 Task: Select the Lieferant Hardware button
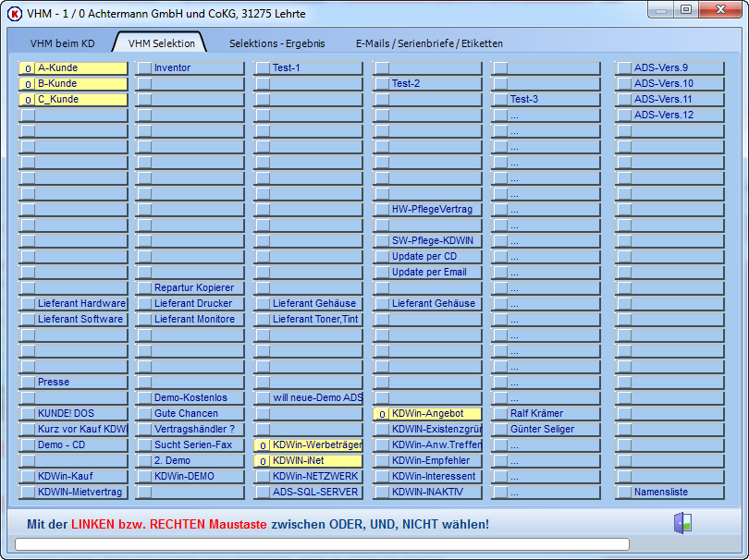point(73,304)
